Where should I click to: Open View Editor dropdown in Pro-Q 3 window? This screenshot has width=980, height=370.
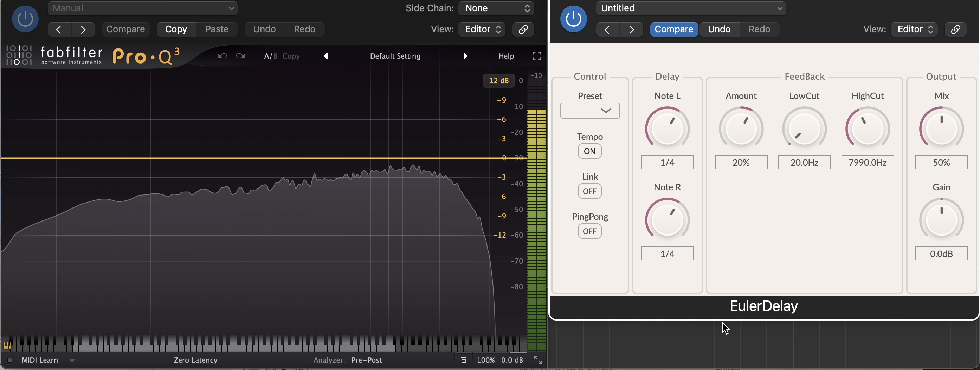tap(482, 29)
